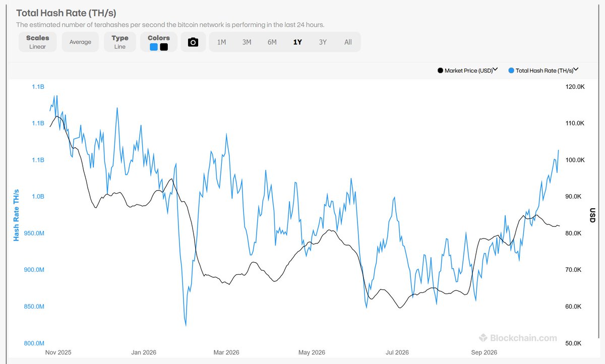Image resolution: width=605 pixels, height=364 pixels.
Task: Click the 100.0K price axis value
Action: 574,160
